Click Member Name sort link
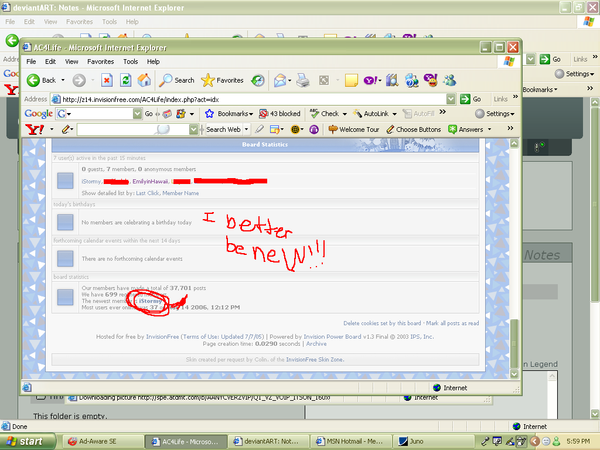 (x=180, y=193)
